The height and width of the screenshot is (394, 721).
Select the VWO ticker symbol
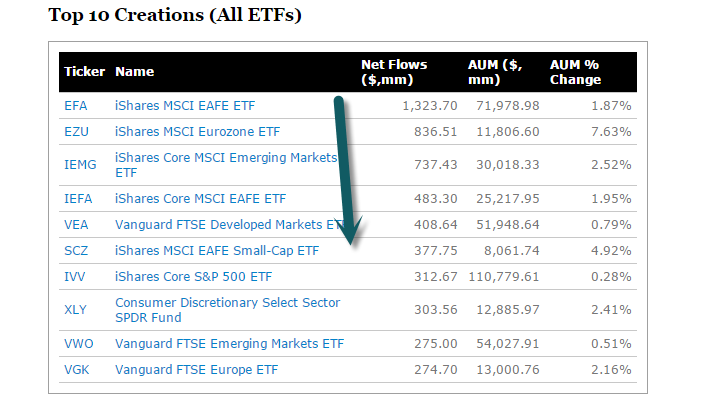click(x=79, y=344)
